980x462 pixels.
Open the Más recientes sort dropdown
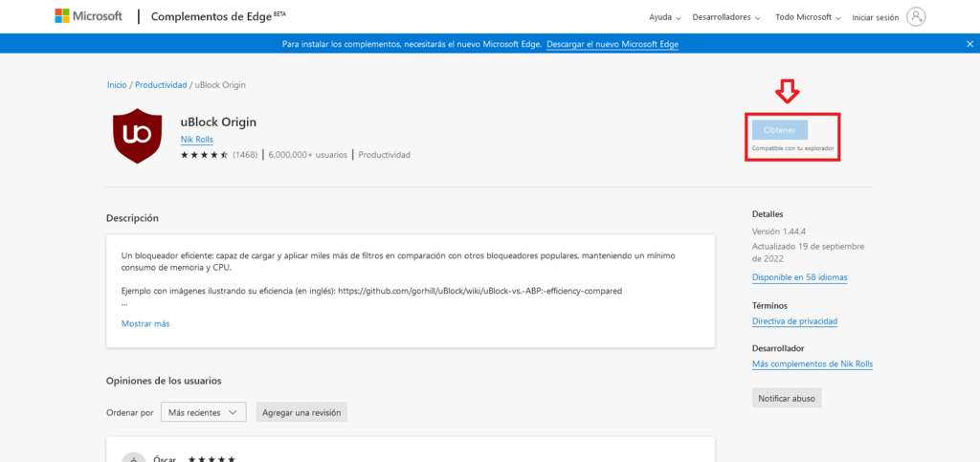(x=203, y=412)
